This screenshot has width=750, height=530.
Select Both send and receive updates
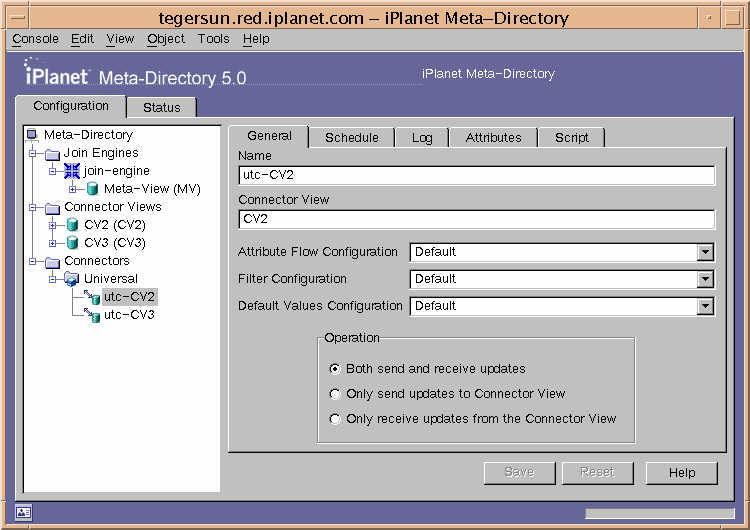pyautogui.click(x=335, y=369)
